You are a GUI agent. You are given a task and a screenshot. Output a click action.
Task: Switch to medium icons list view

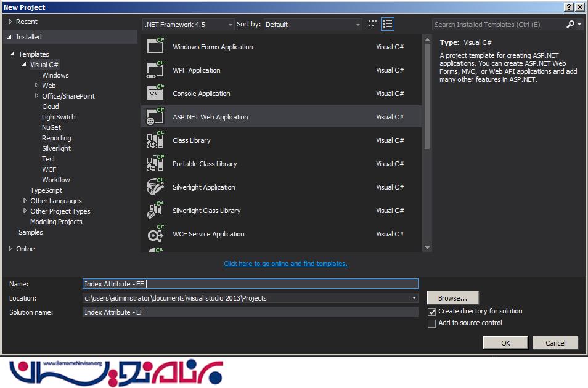pos(388,25)
